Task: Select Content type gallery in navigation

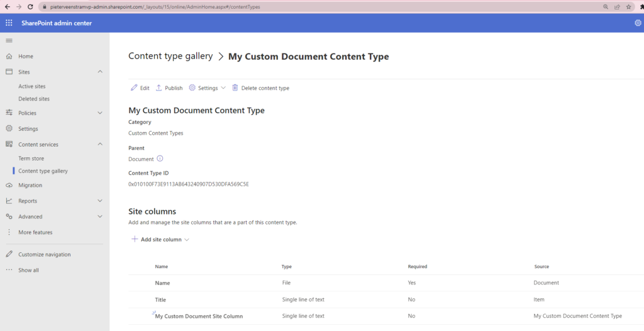Action: [x=43, y=171]
